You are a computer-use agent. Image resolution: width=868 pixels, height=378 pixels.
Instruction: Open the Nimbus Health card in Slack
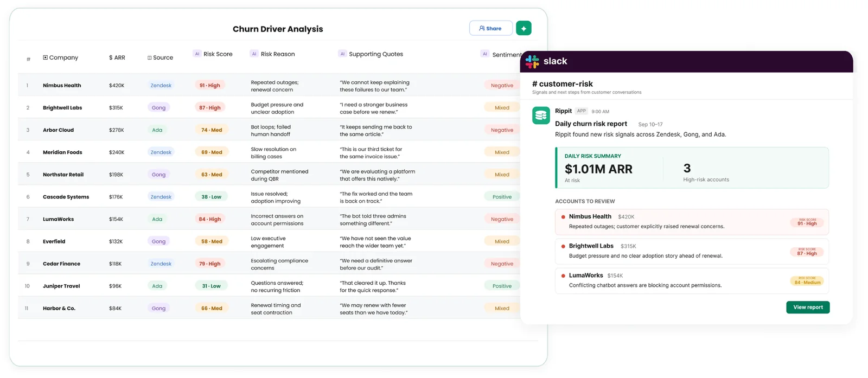click(692, 222)
